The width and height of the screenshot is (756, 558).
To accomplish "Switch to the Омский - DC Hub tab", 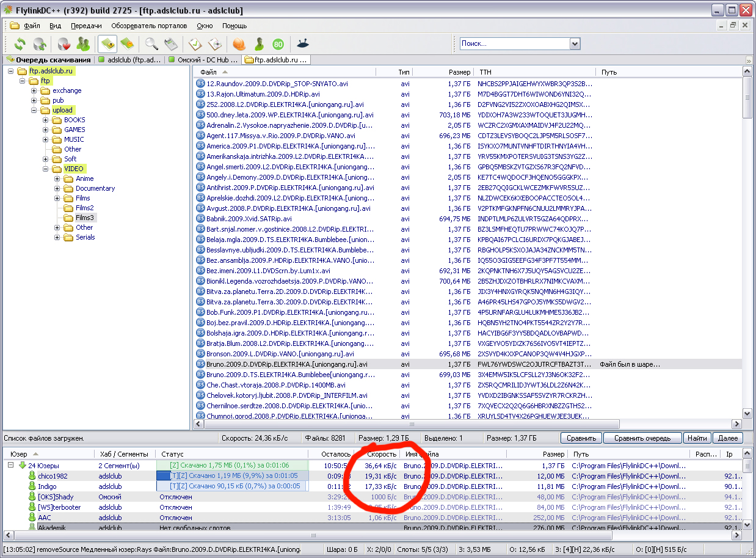I will [x=203, y=60].
